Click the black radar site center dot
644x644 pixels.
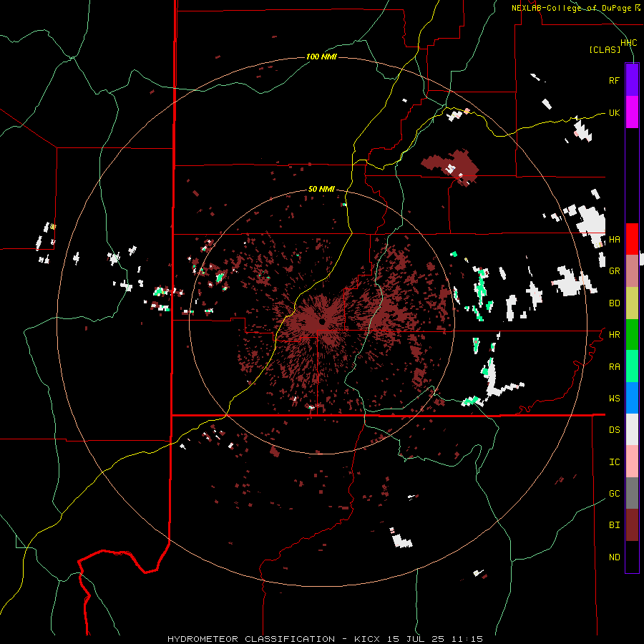coord(323,321)
